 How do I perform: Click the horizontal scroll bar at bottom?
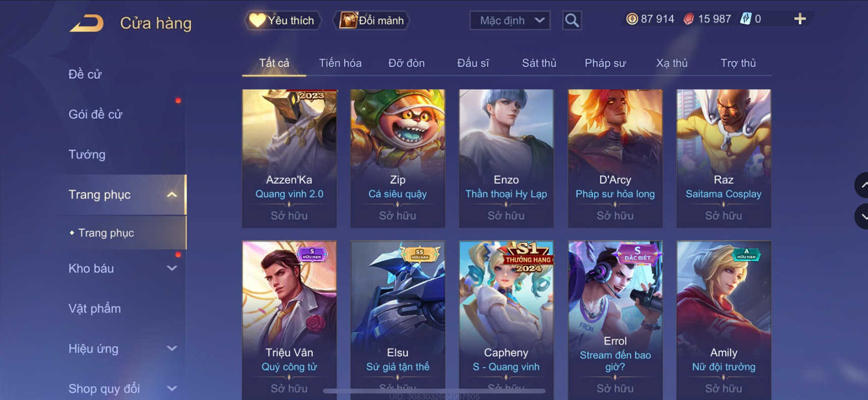coord(434,391)
